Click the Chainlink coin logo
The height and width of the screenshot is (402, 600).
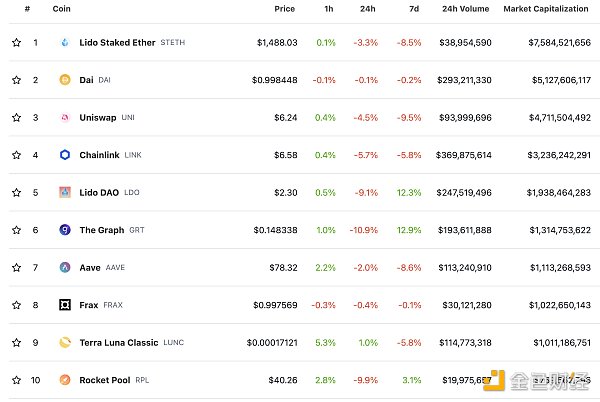pyautogui.click(x=65, y=155)
